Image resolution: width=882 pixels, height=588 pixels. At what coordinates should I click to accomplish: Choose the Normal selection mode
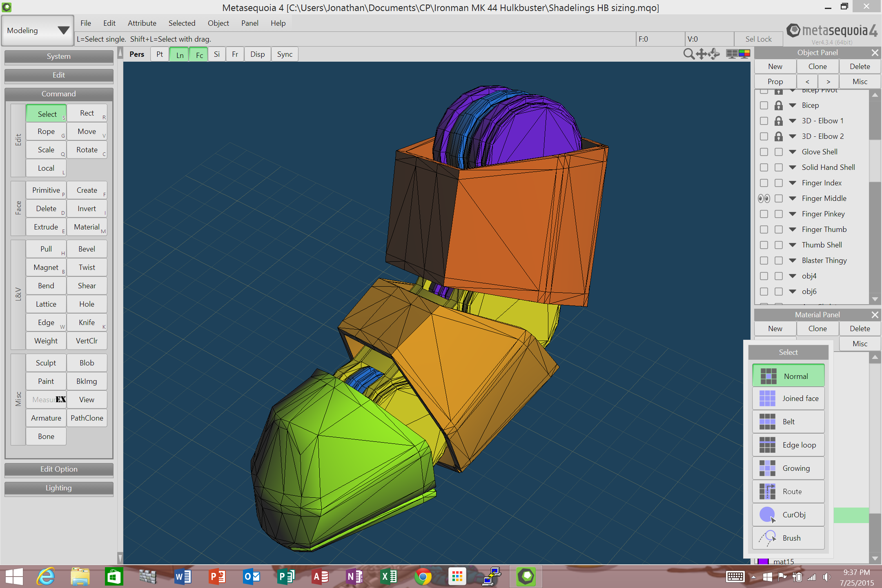(x=788, y=376)
